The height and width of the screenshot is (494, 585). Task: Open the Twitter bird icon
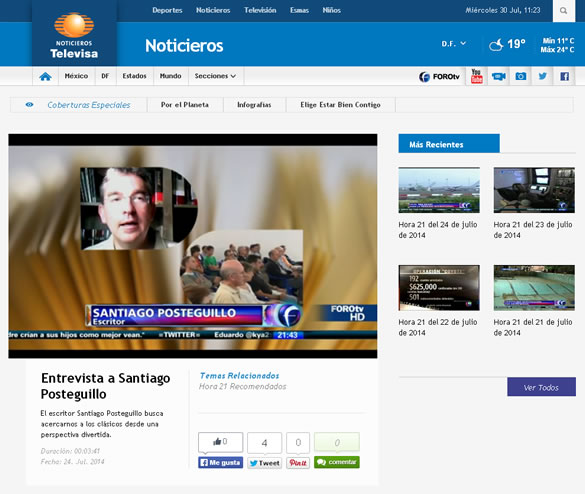tap(542, 76)
